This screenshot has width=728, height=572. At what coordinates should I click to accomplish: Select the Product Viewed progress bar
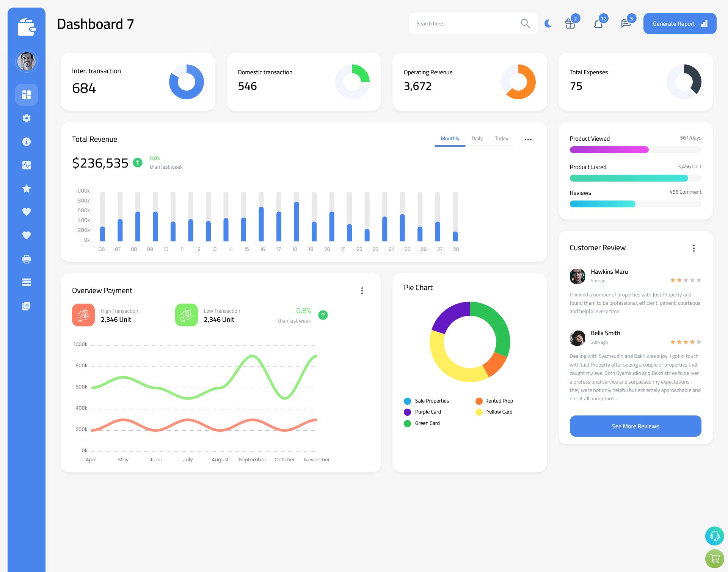[x=635, y=149]
